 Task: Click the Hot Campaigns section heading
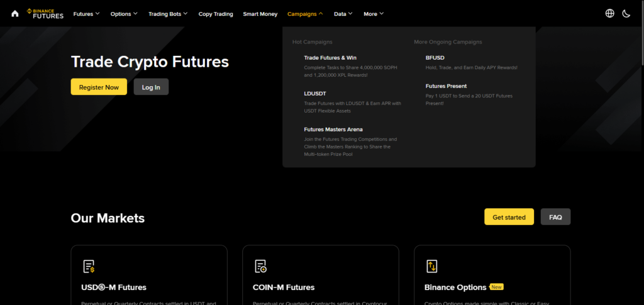(x=312, y=42)
